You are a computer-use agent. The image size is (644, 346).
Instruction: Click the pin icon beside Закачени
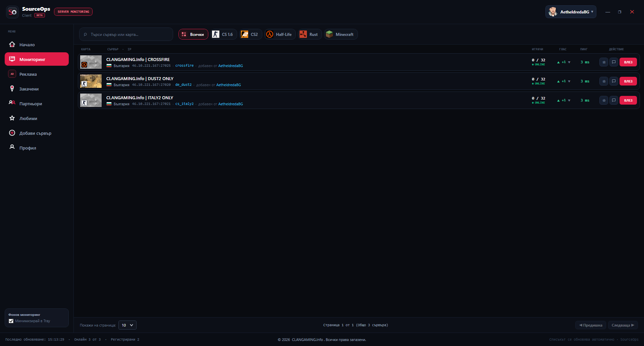pyautogui.click(x=12, y=89)
